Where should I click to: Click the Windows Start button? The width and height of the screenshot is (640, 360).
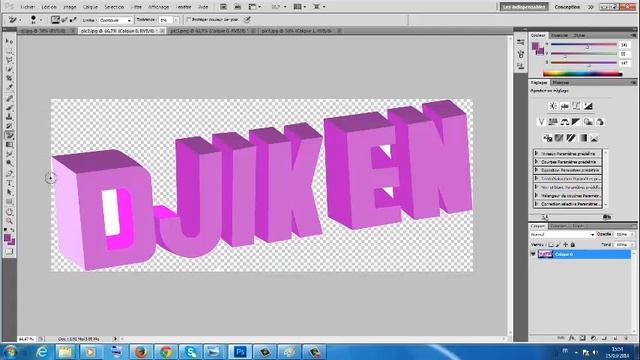(10, 351)
